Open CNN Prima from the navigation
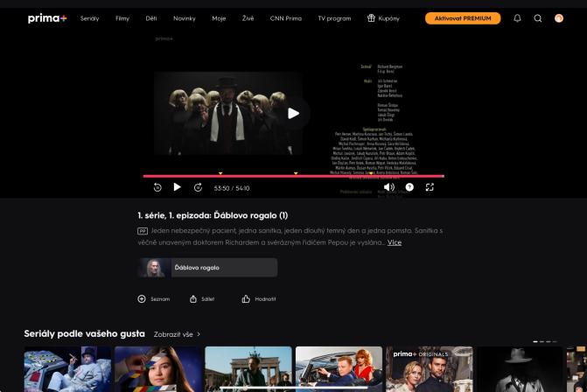This screenshot has width=587, height=392. pos(286,18)
